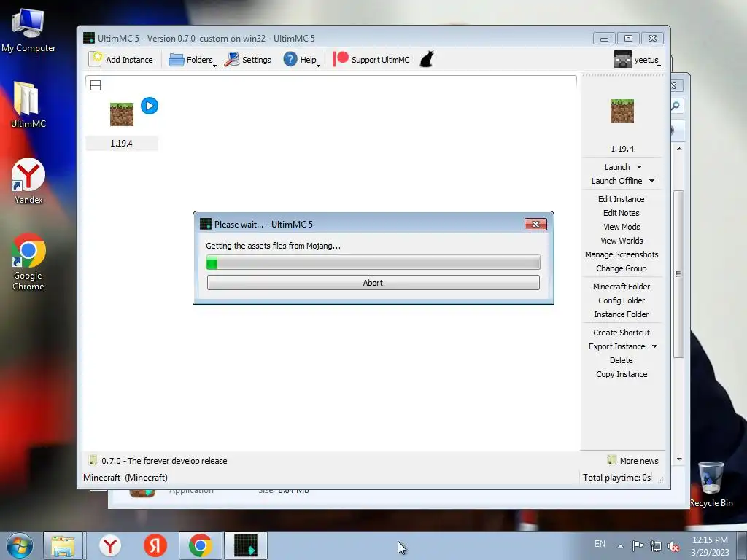This screenshot has width=747, height=560.
Task: Open Yandex Browser from the taskbar
Action: click(110, 545)
